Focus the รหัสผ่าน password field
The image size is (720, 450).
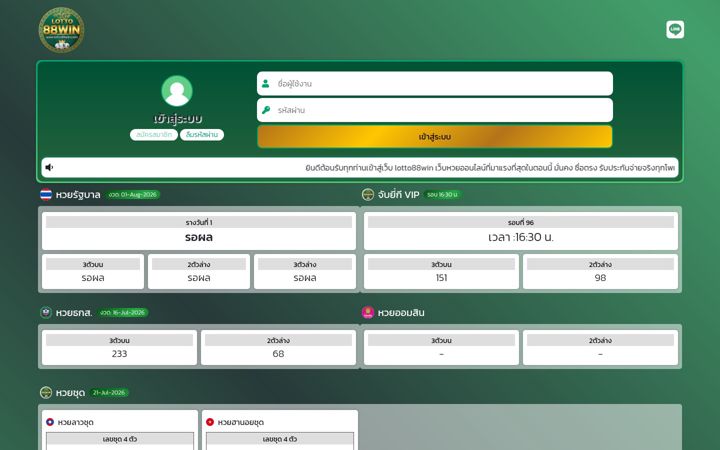pyautogui.click(x=435, y=110)
